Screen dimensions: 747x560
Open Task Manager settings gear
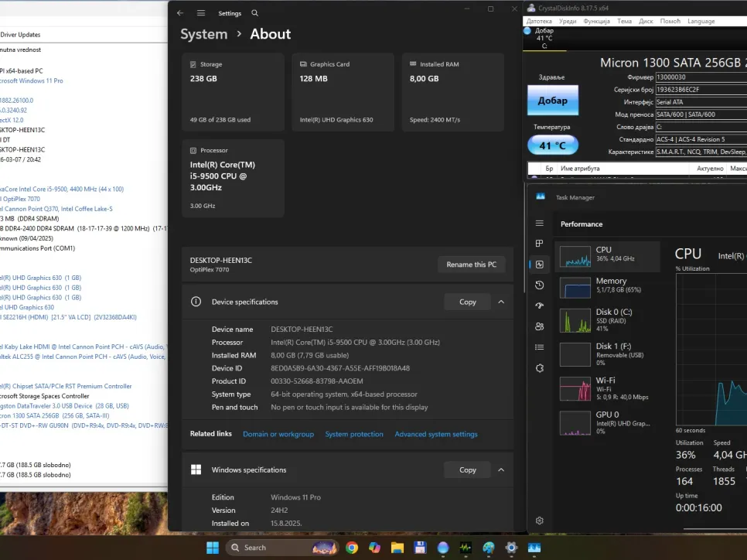(x=540, y=521)
